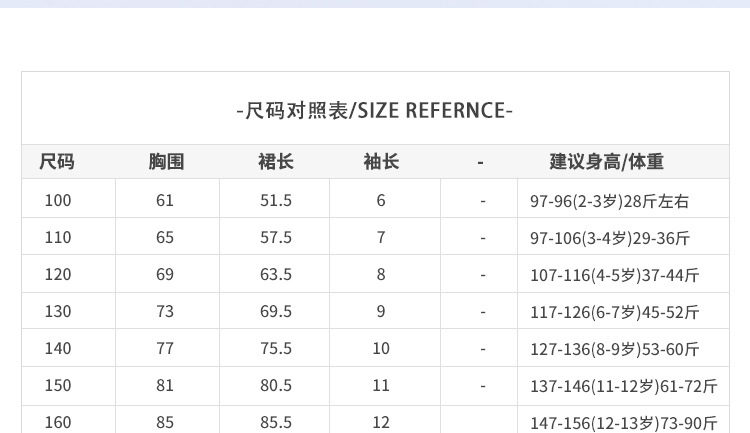This screenshot has height=433, width=750.
Task: Click chest value 69
Action: tap(165, 274)
